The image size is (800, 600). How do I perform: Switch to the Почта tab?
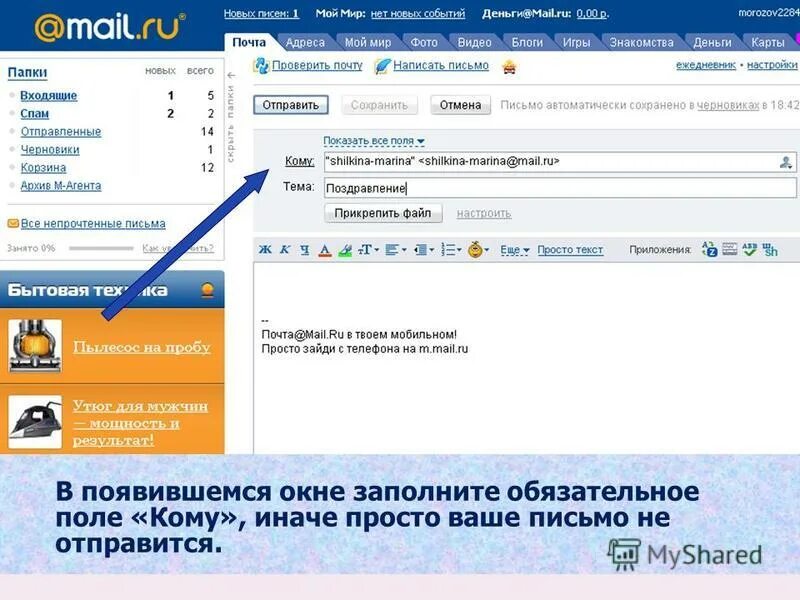coord(249,42)
